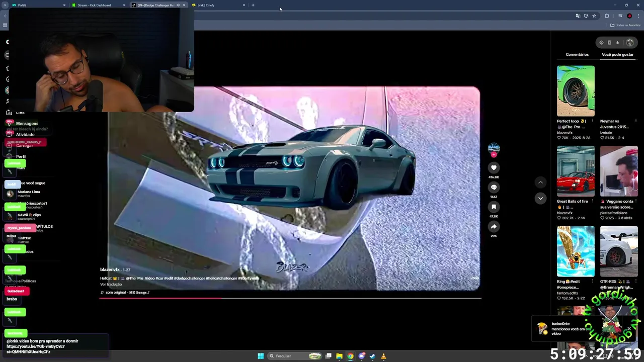Open VLC from the taskbar
This screenshot has width=644, height=362.
(383, 356)
